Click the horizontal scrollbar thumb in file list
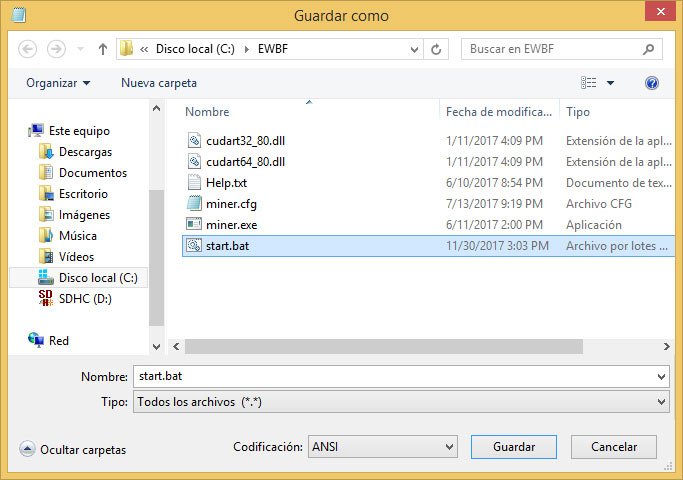Image resolution: width=683 pixels, height=480 pixels. click(x=384, y=347)
